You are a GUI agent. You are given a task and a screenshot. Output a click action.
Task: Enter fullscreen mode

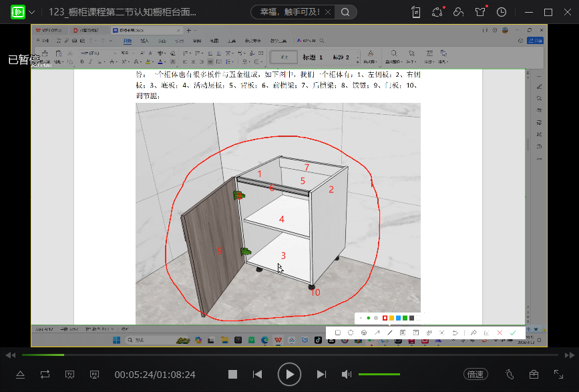(x=559, y=375)
